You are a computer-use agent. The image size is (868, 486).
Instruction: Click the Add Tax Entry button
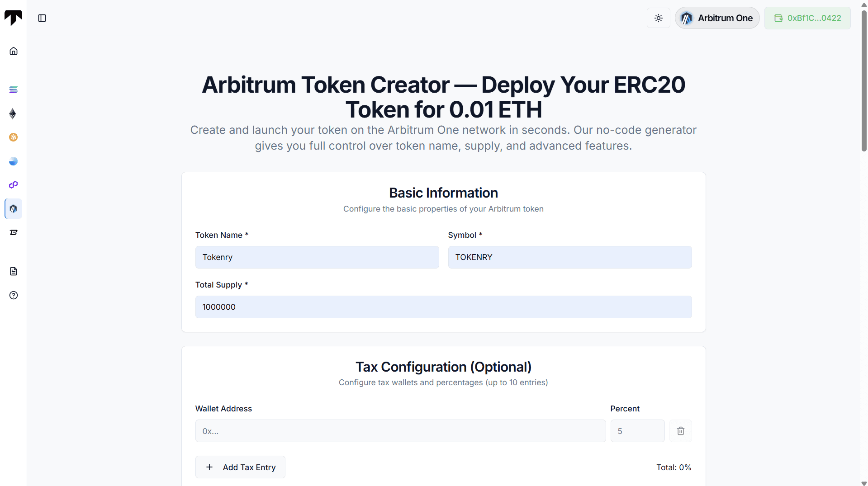coord(240,467)
